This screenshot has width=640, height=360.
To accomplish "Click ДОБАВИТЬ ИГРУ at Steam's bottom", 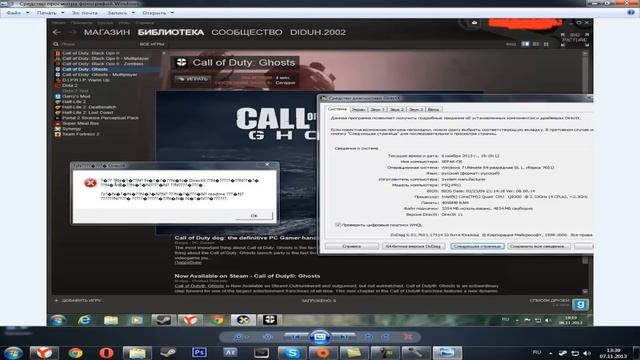I will [x=78, y=300].
